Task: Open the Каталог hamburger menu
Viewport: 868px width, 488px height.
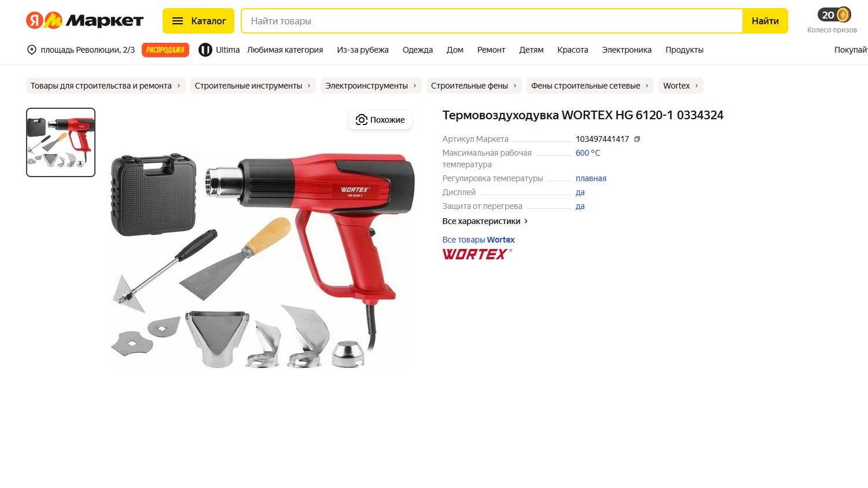Action: 198,21
